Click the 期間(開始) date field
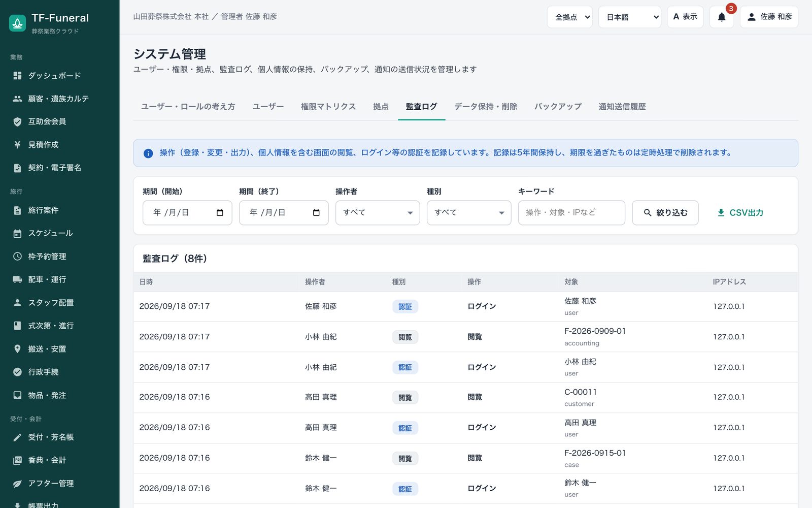 [x=187, y=212]
